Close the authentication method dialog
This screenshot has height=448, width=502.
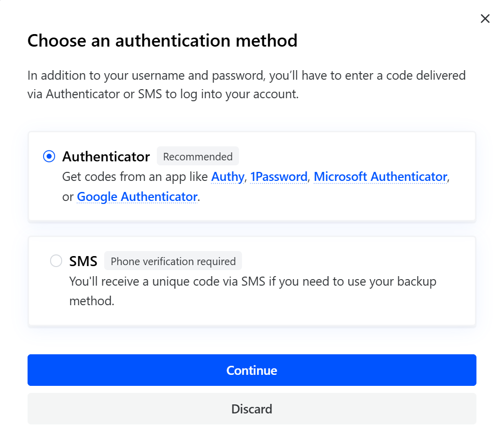(485, 19)
